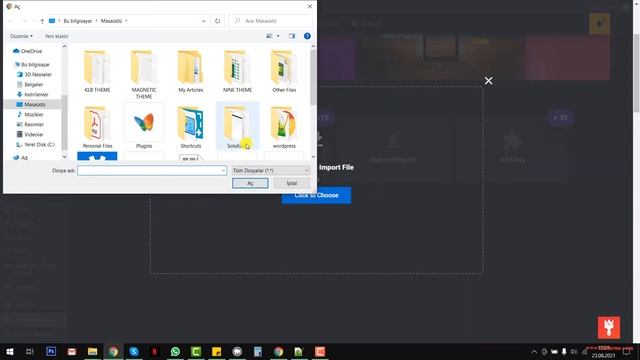
Task: Select the Solutions folder
Action: [238, 127]
